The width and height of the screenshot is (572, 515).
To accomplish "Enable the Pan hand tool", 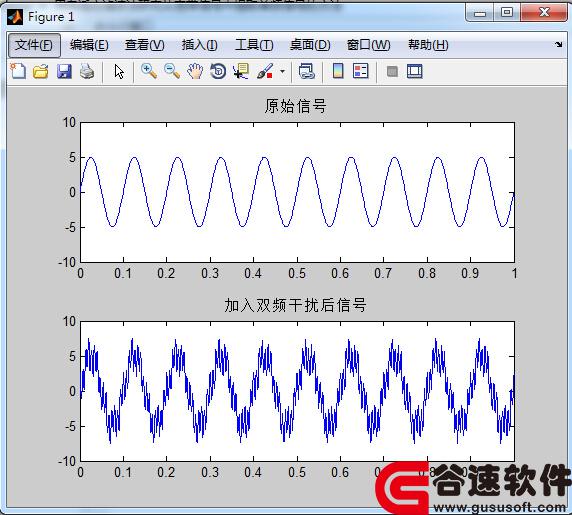I will (x=195, y=71).
